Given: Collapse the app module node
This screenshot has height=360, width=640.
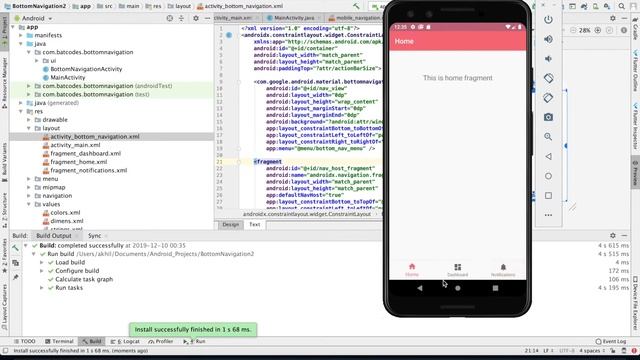Looking at the screenshot, I should [13, 27].
